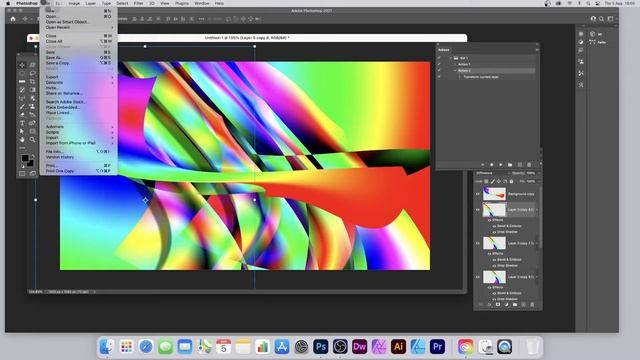Click the foreground color swatch
640x360 pixels.
25,158
